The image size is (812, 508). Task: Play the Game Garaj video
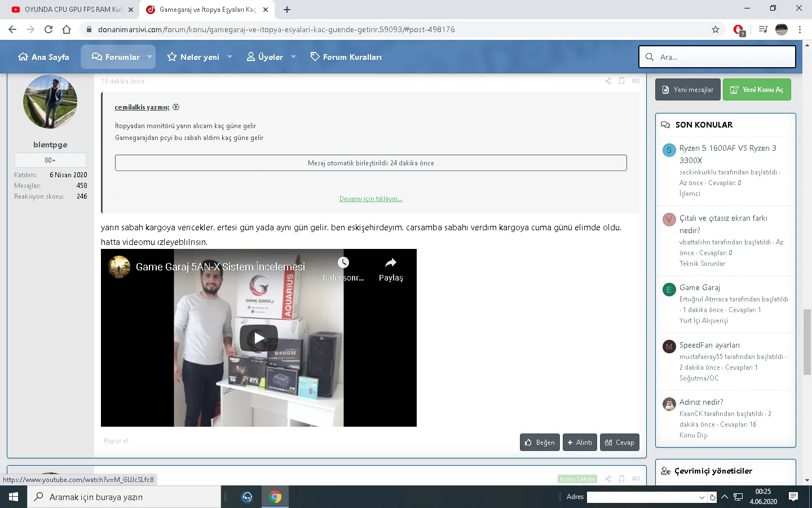259,338
